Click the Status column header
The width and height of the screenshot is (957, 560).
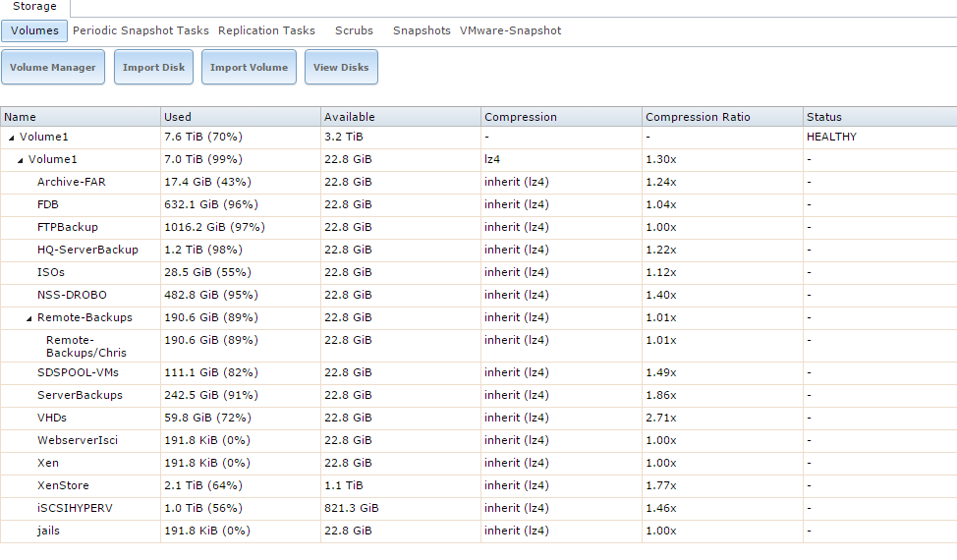click(x=880, y=117)
